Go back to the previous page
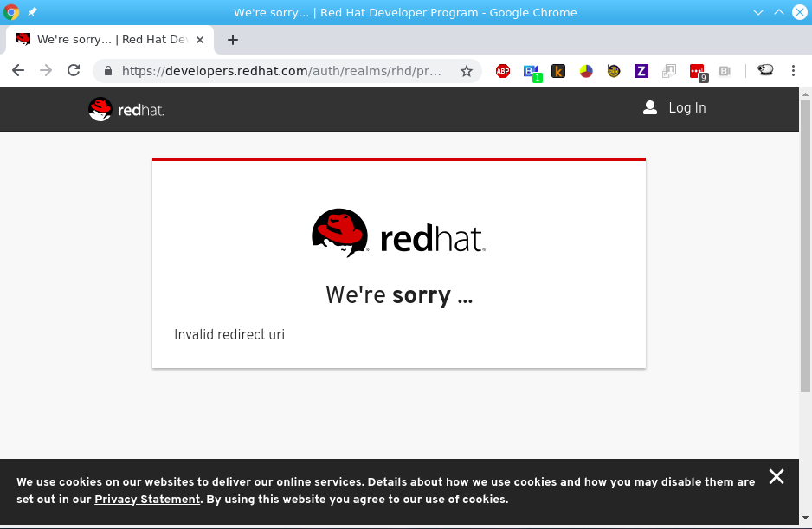The height and width of the screenshot is (529, 812). [x=18, y=70]
